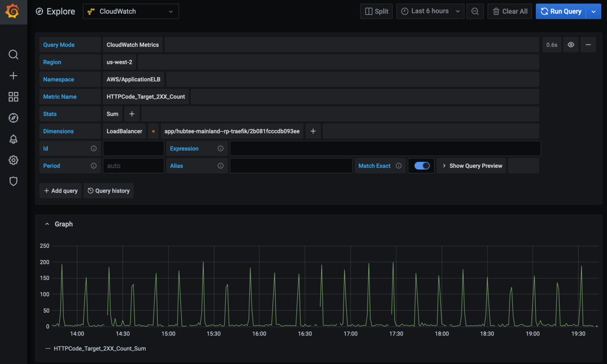Open the Server Admin shield icon
The width and height of the screenshot is (607, 364).
click(x=13, y=181)
